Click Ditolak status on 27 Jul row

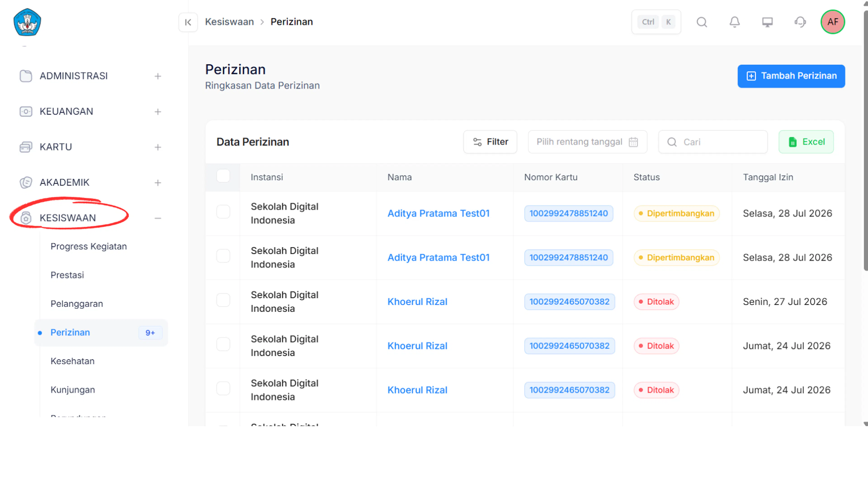coord(656,302)
